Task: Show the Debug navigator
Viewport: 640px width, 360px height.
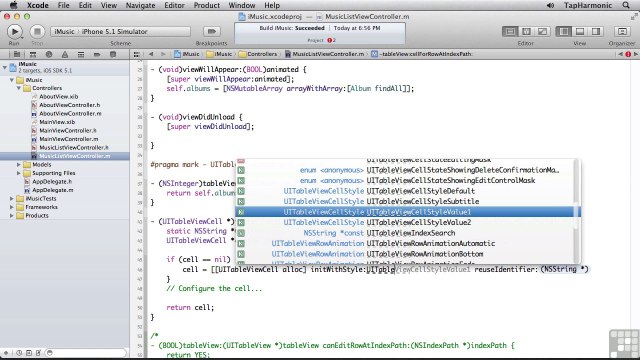Action: (81, 54)
